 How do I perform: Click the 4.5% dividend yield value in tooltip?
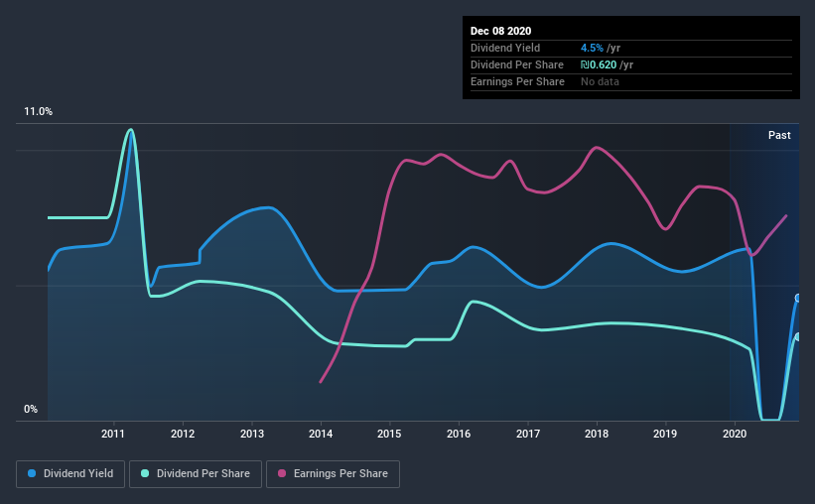[x=592, y=48]
